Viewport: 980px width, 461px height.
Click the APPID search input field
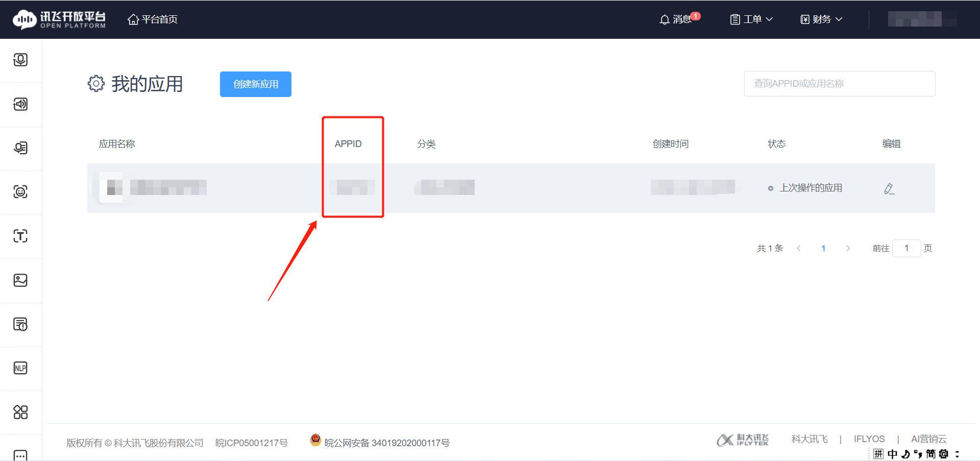pyautogui.click(x=839, y=84)
